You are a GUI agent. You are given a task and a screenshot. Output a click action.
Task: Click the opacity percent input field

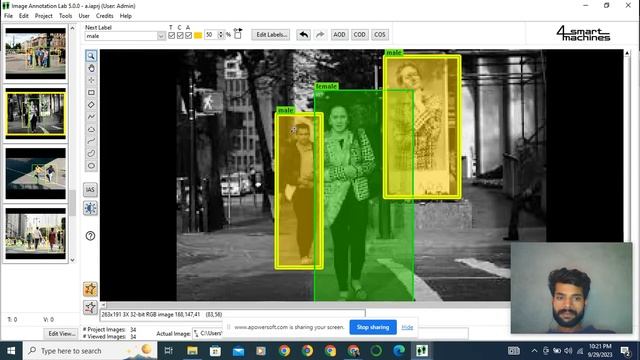[x=211, y=35]
